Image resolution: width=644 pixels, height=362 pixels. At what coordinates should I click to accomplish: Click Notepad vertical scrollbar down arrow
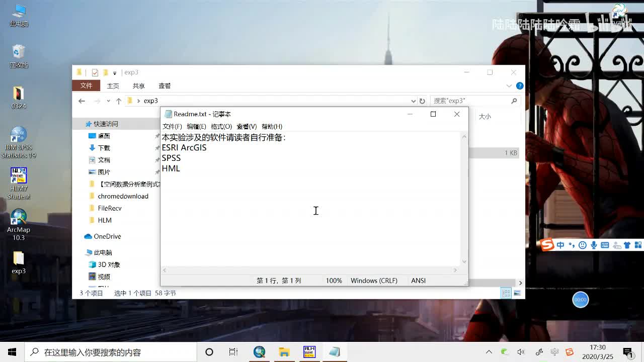[464, 261]
